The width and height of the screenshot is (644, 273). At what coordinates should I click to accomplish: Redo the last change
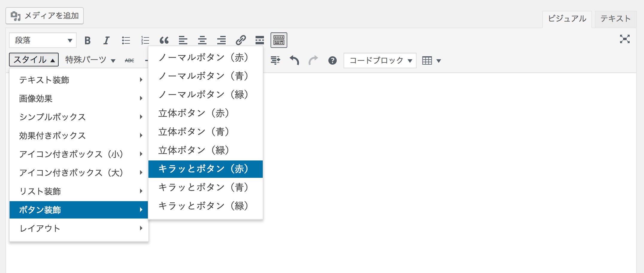click(x=313, y=60)
